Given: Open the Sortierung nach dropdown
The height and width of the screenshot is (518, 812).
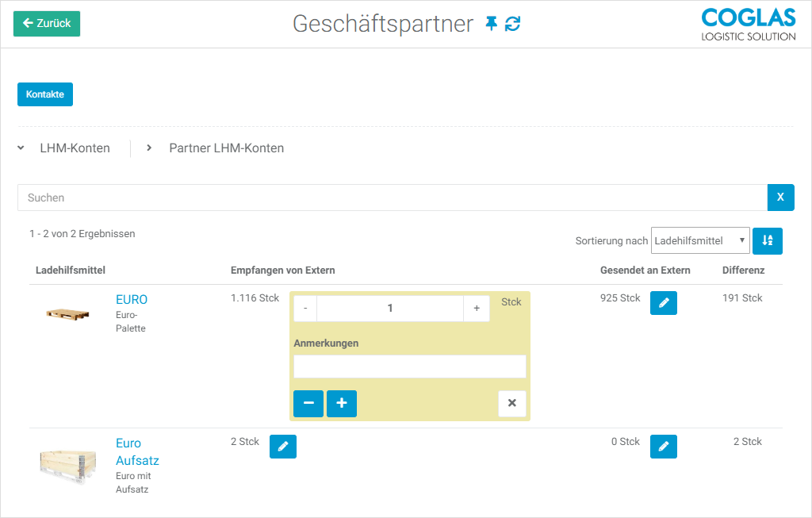Looking at the screenshot, I should tap(699, 240).
